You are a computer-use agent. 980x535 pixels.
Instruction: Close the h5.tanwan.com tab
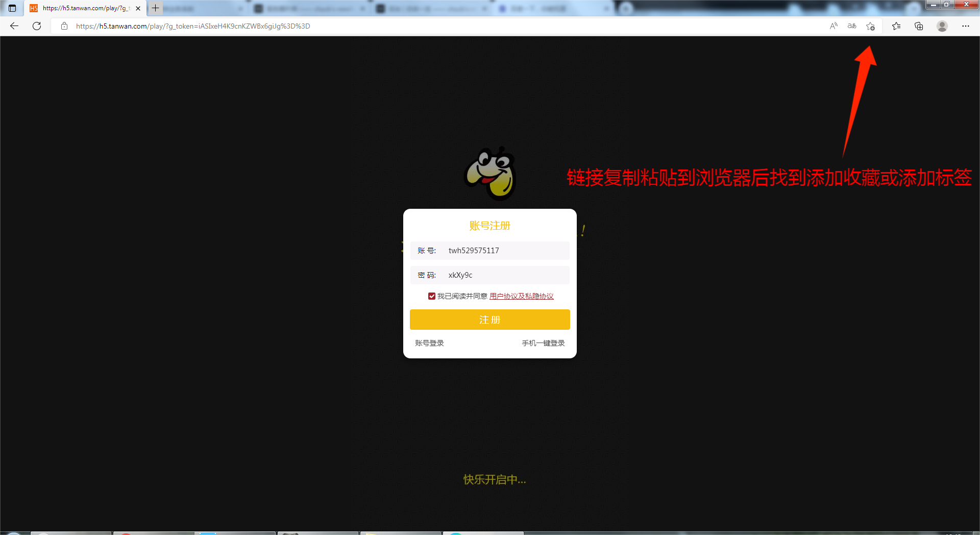[x=138, y=8]
